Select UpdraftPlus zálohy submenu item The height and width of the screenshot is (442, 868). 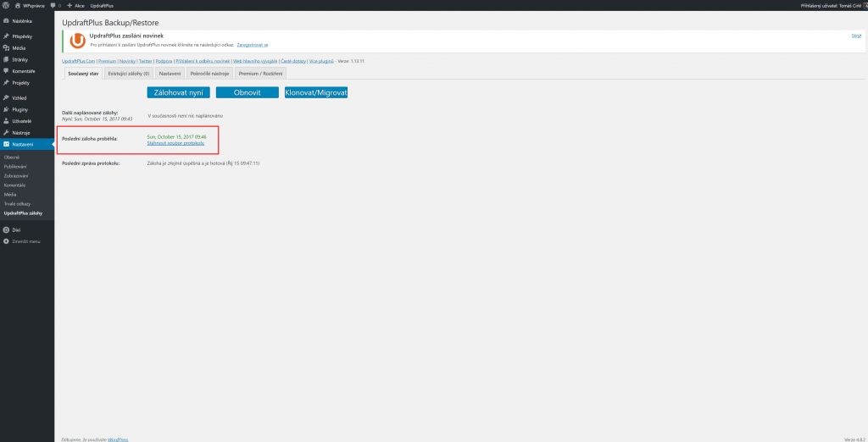point(23,213)
